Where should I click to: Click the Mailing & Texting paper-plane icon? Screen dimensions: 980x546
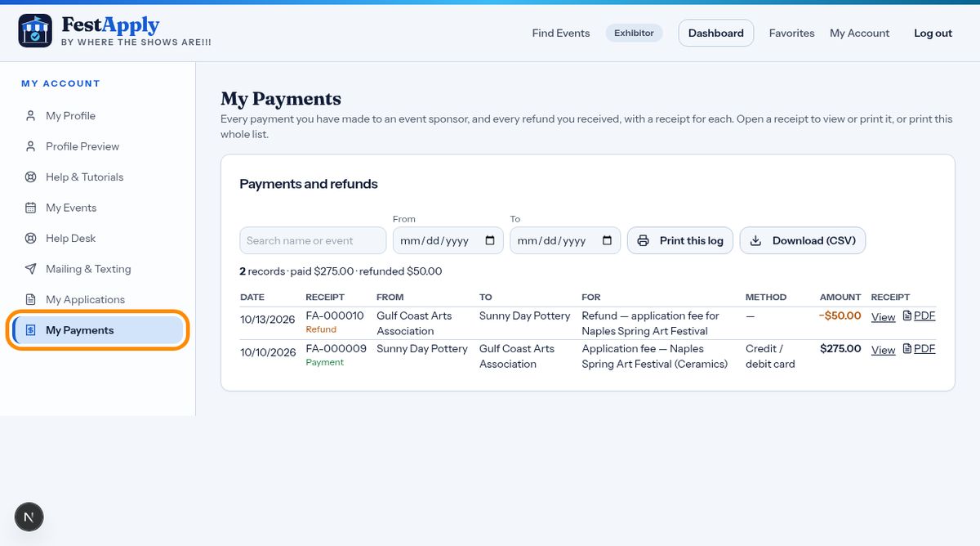point(30,269)
